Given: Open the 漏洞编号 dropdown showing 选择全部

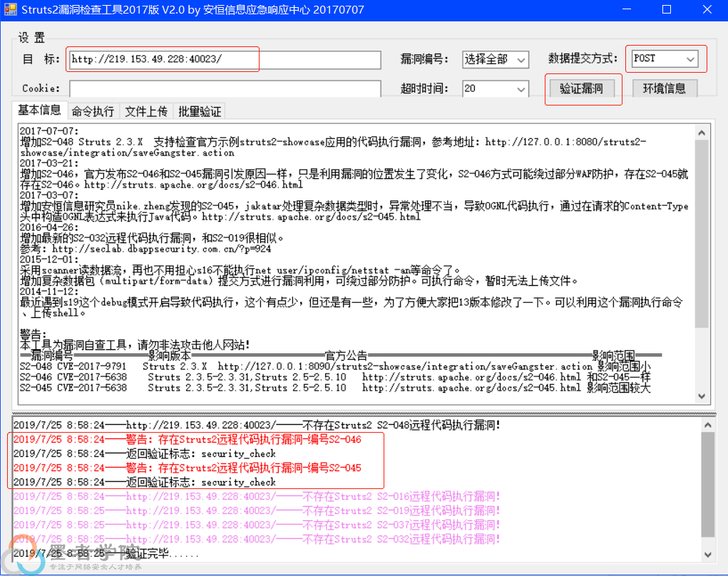Looking at the screenshot, I should [x=496, y=60].
